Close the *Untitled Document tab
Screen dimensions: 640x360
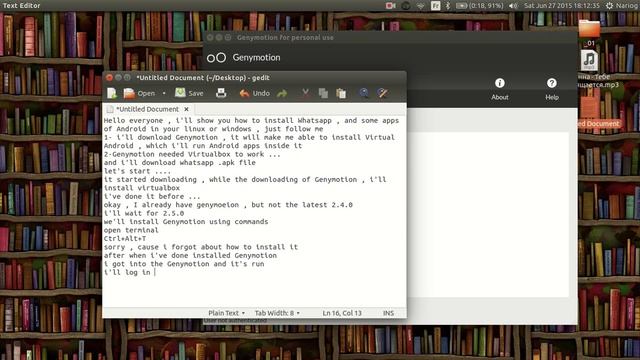coord(187,109)
